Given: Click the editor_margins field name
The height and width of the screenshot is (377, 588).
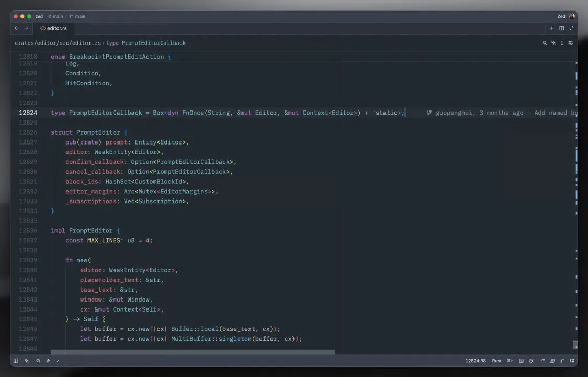Looking at the screenshot, I should pyautogui.click(x=91, y=191).
